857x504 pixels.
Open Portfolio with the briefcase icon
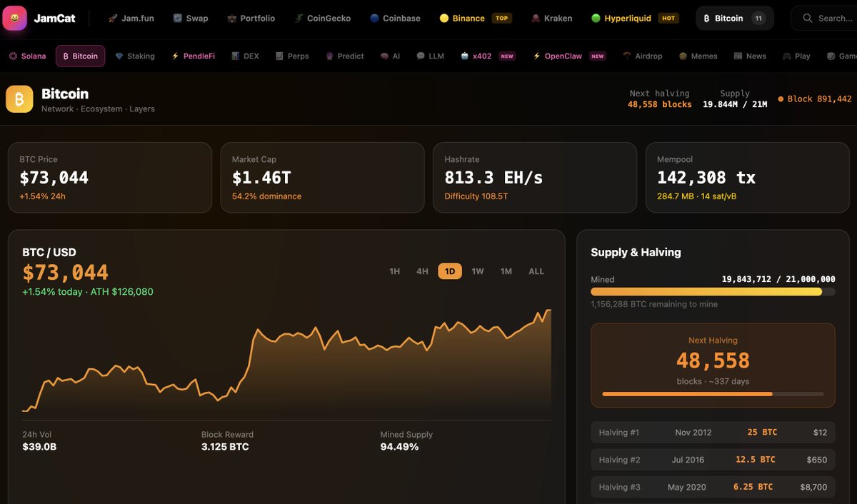point(251,18)
